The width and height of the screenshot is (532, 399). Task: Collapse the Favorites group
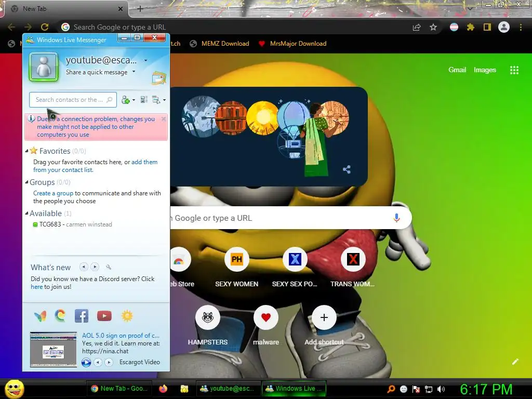pyautogui.click(x=26, y=151)
